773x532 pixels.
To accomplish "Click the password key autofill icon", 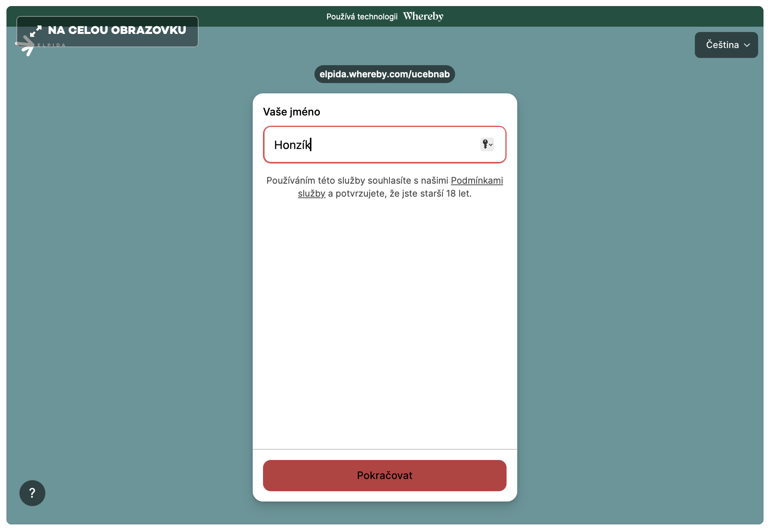I will click(485, 144).
